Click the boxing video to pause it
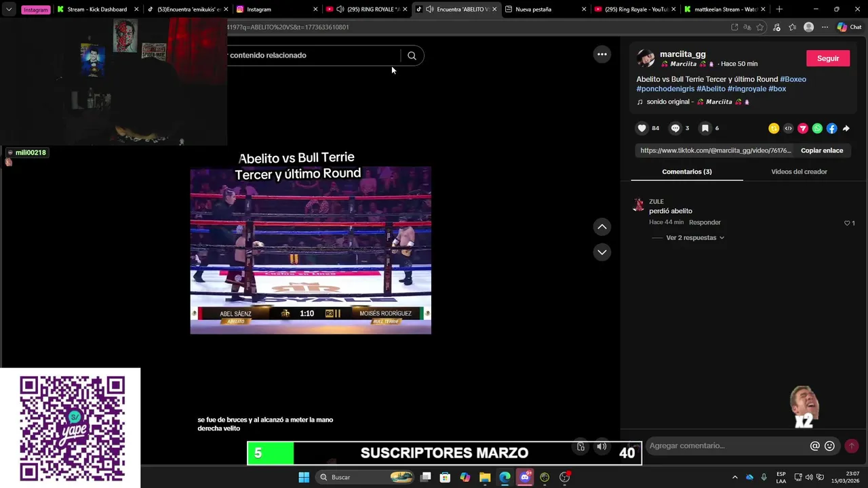The image size is (868, 488). pyautogui.click(x=311, y=250)
